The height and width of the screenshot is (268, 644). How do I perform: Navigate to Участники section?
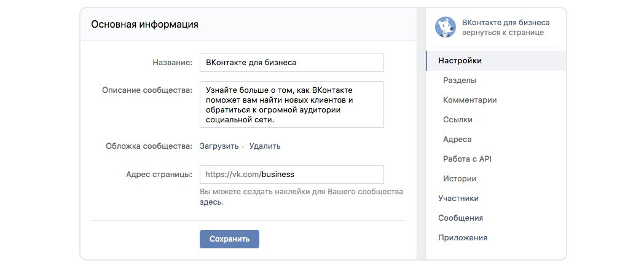click(458, 199)
